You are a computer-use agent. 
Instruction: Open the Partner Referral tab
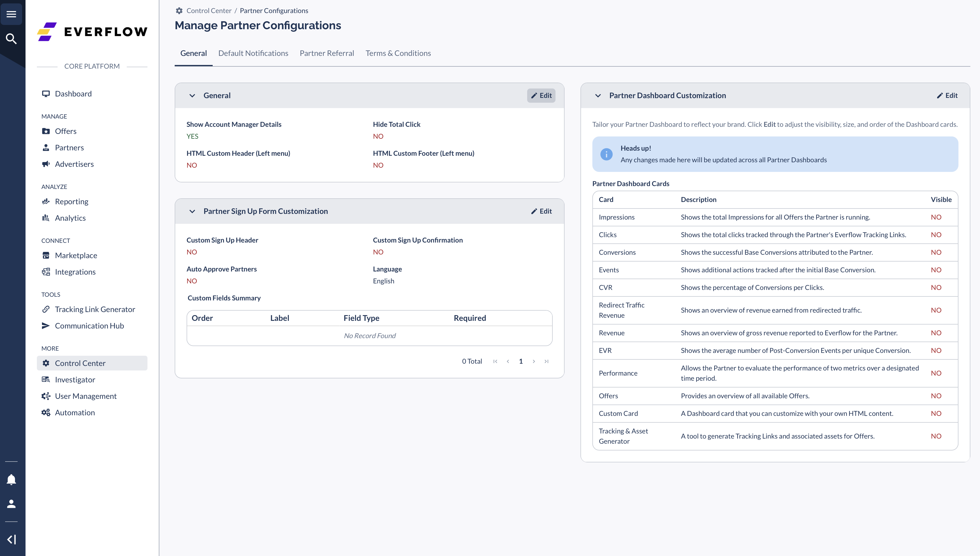tap(327, 53)
